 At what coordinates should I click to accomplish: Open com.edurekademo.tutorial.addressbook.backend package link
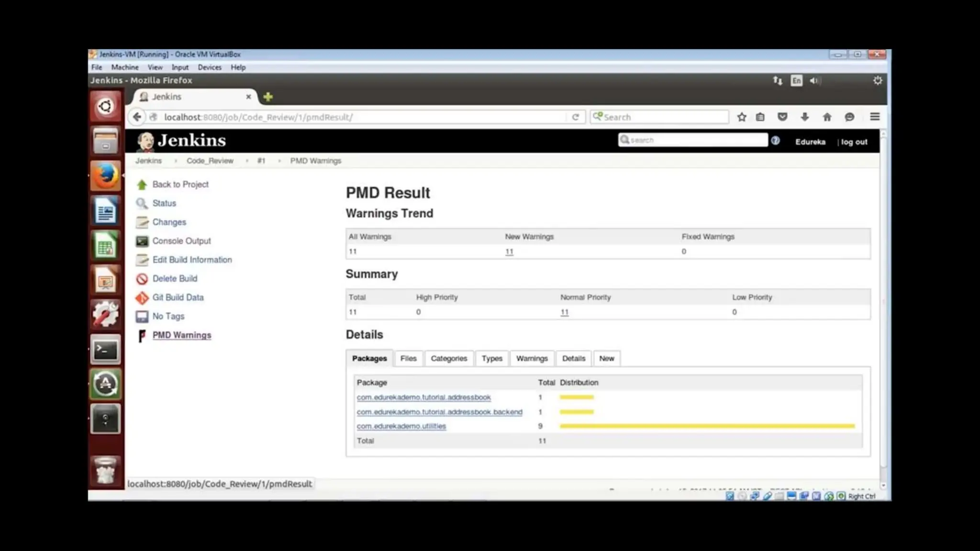[x=439, y=412]
